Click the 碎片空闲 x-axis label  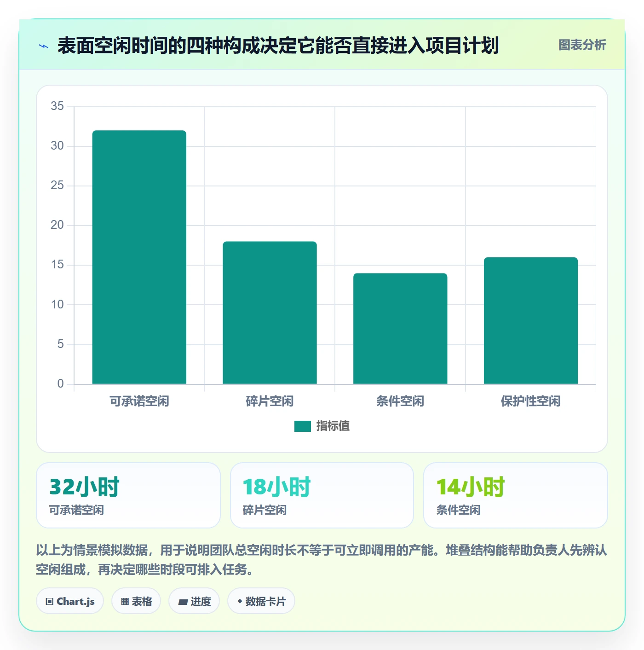270,401
